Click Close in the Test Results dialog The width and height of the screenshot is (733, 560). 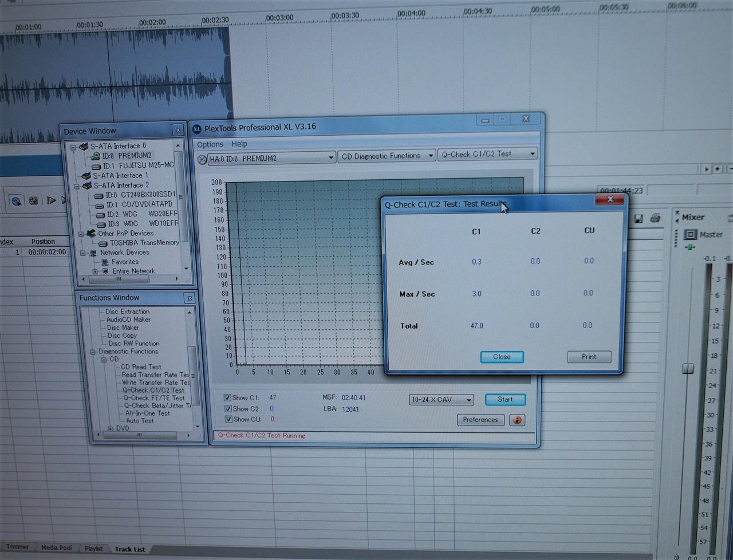point(502,357)
